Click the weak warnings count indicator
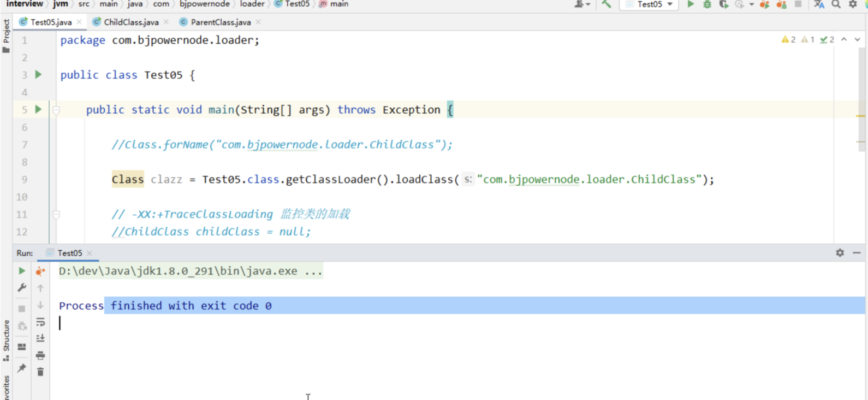Image resolution: width=868 pixels, height=400 pixels. point(807,39)
